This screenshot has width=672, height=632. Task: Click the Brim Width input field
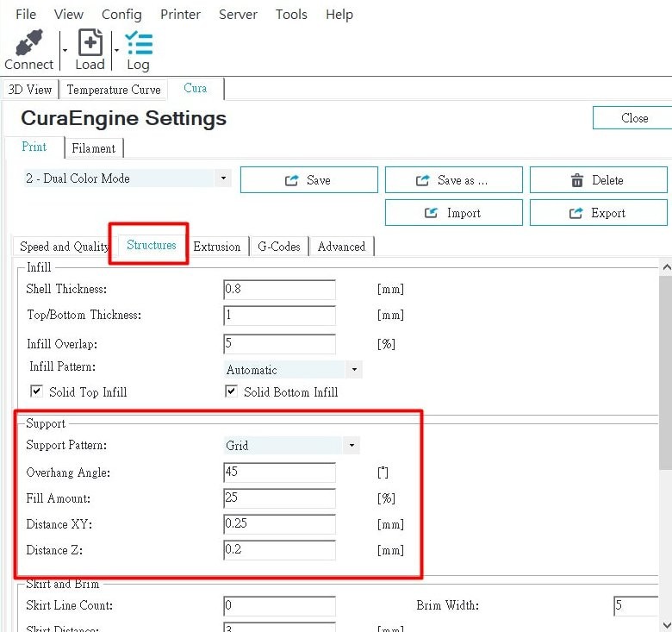point(636,606)
